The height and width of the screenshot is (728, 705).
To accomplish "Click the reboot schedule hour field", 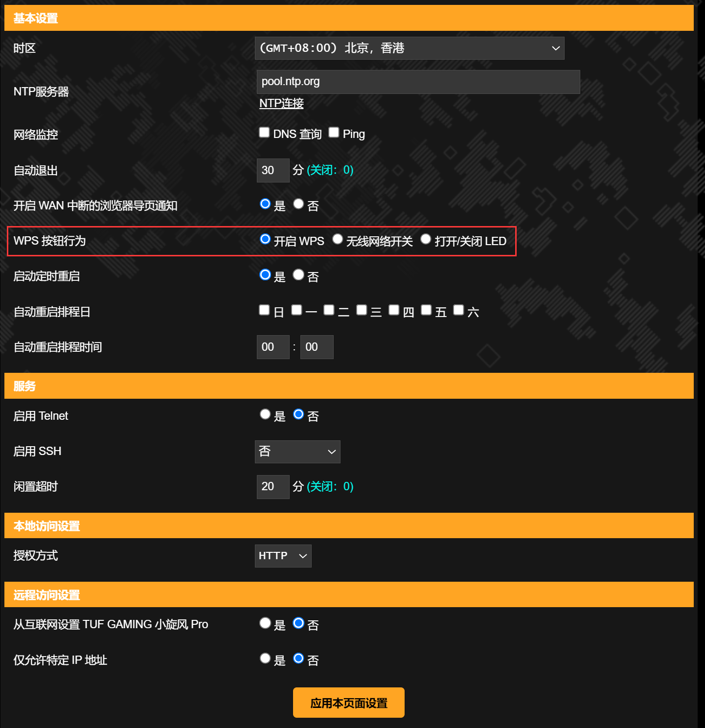I will (273, 347).
